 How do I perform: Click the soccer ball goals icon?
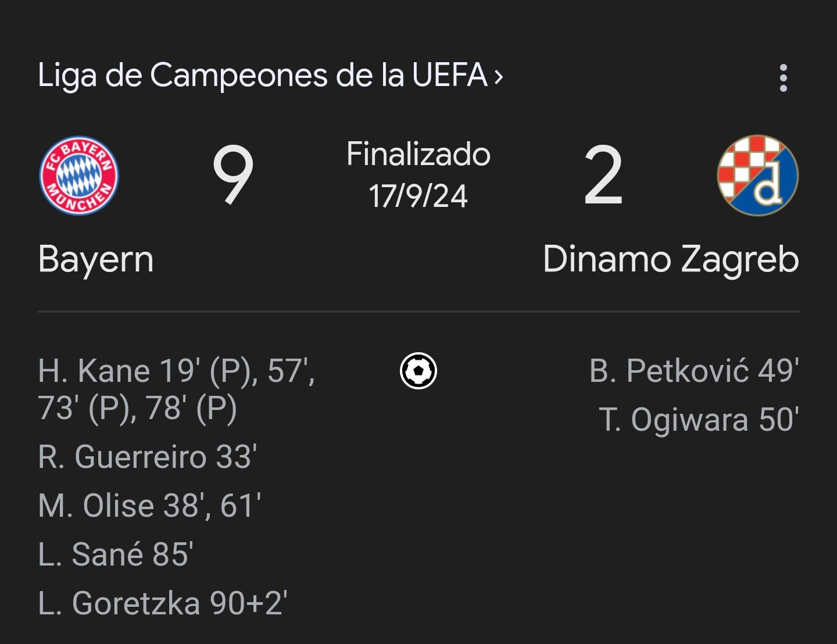pyautogui.click(x=419, y=371)
